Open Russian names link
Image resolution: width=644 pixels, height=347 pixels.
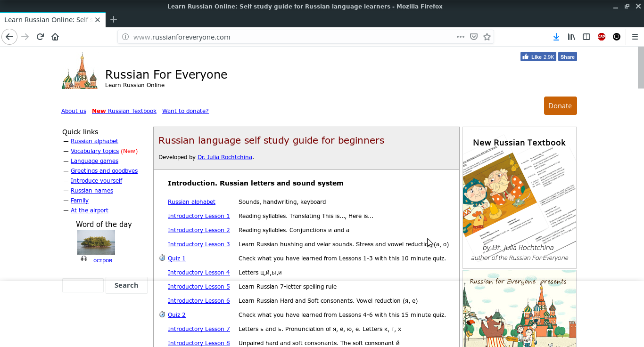click(92, 191)
